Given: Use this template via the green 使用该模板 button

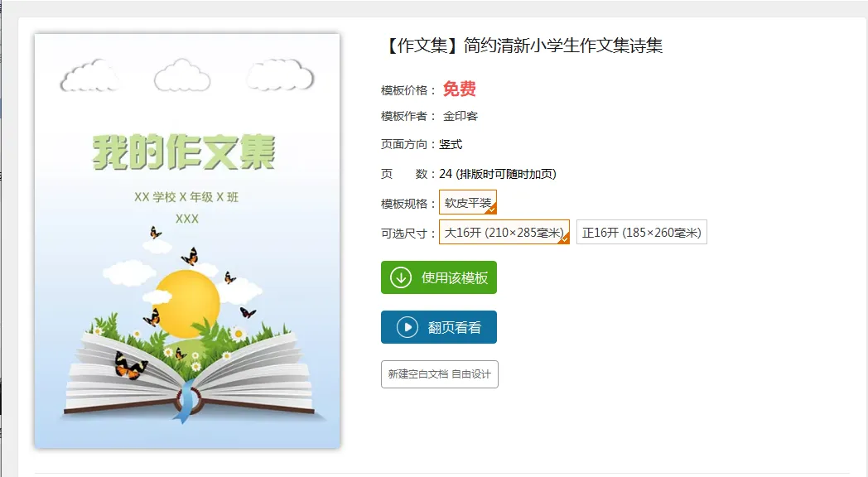Looking at the screenshot, I should coord(439,277).
